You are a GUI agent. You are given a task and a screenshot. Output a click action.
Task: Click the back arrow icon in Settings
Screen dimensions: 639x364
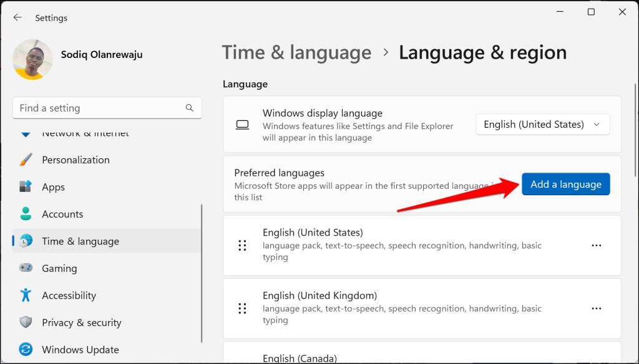17,17
